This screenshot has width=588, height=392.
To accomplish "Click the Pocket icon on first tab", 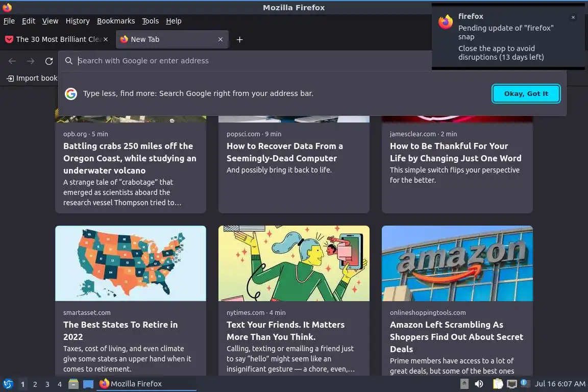I will [x=9, y=39].
